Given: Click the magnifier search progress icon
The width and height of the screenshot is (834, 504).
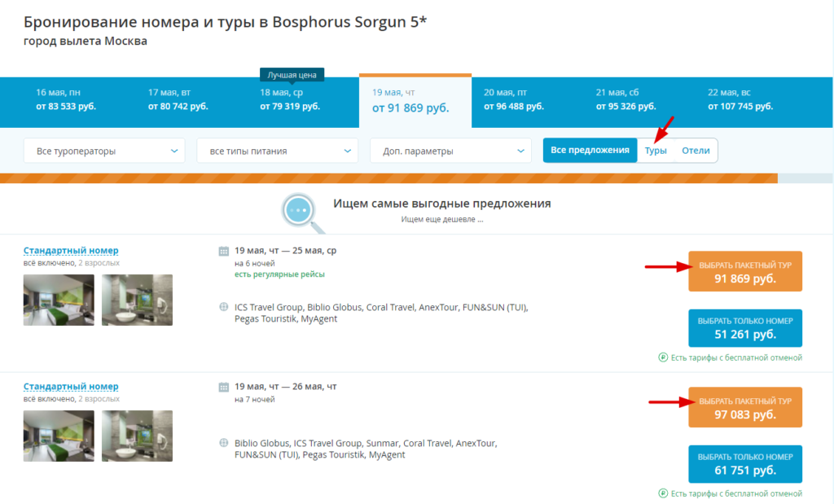Looking at the screenshot, I should (x=298, y=211).
